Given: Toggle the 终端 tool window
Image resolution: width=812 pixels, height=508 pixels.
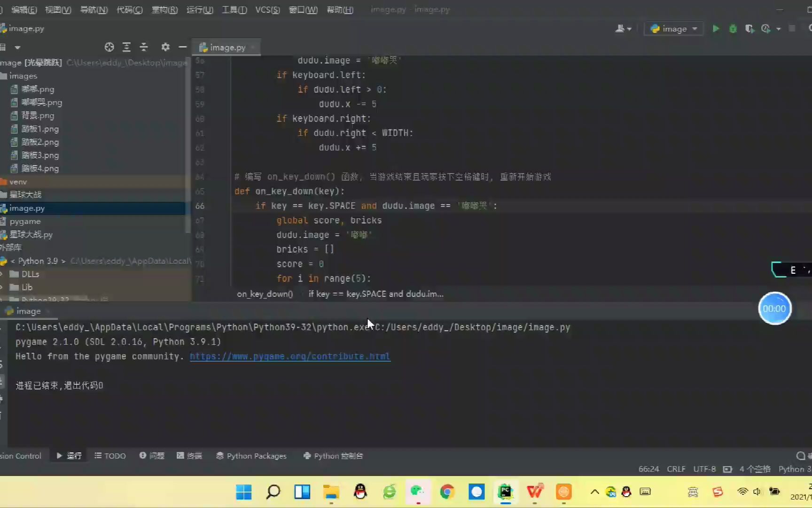Looking at the screenshot, I should (x=189, y=456).
